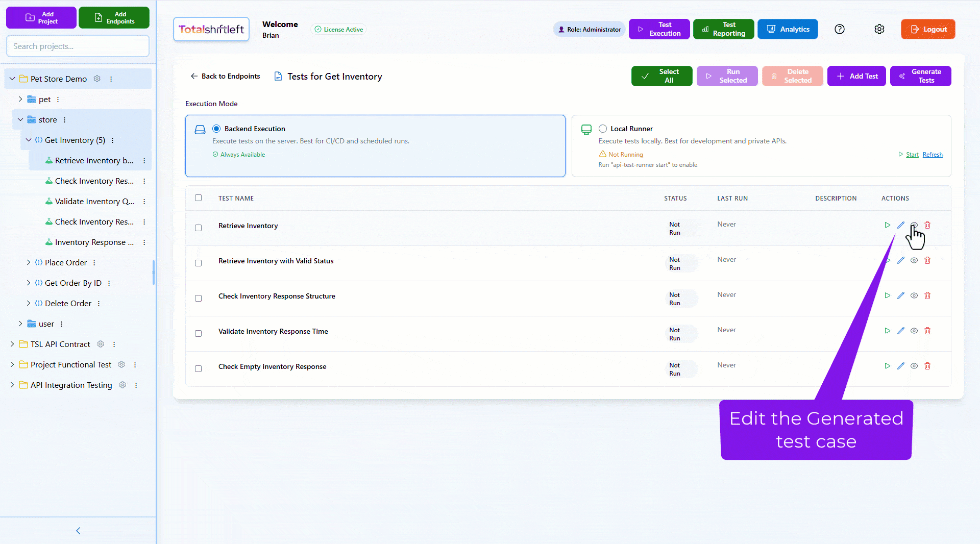980x544 pixels.
Task: Click the Search projects input field
Action: (x=78, y=46)
